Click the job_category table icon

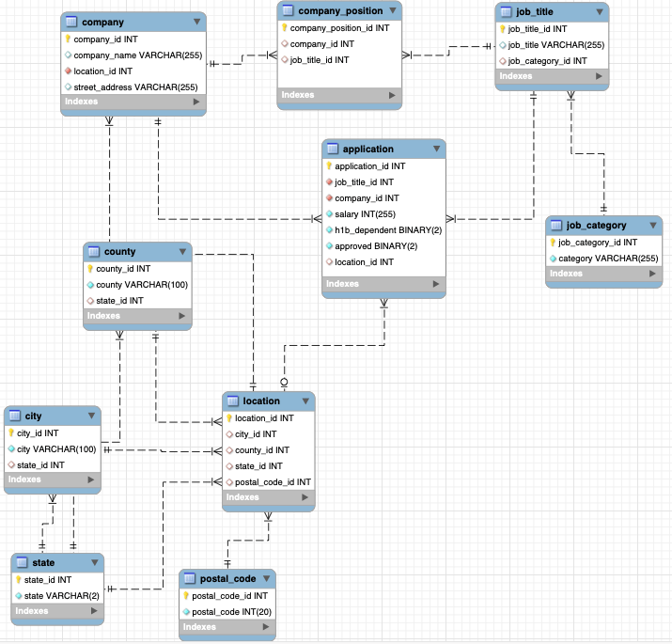pyautogui.click(x=555, y=225)
